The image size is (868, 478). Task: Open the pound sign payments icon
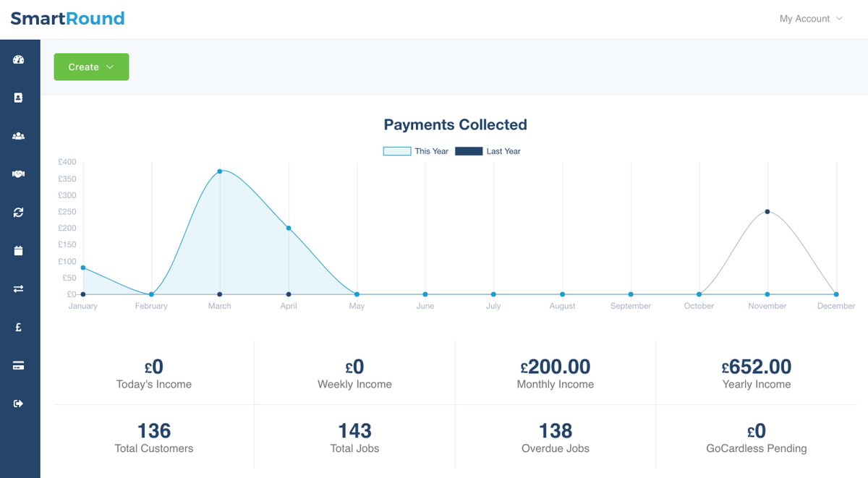pos(19,328)
